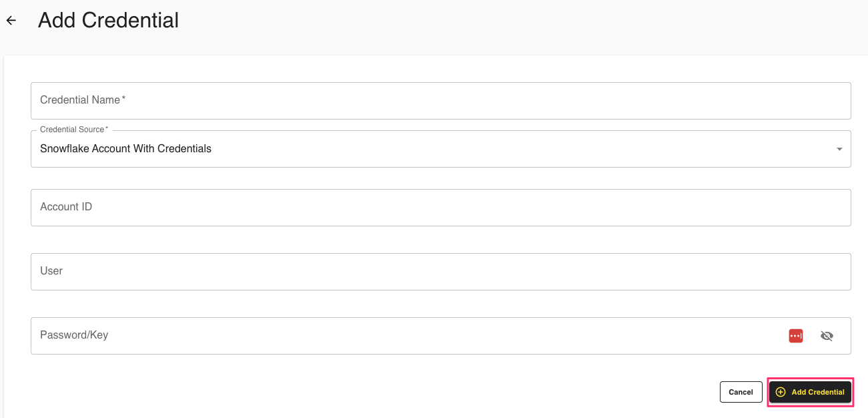
Task: Click the plus circle icon in Add Credential
Action: (x=781, y=392)
